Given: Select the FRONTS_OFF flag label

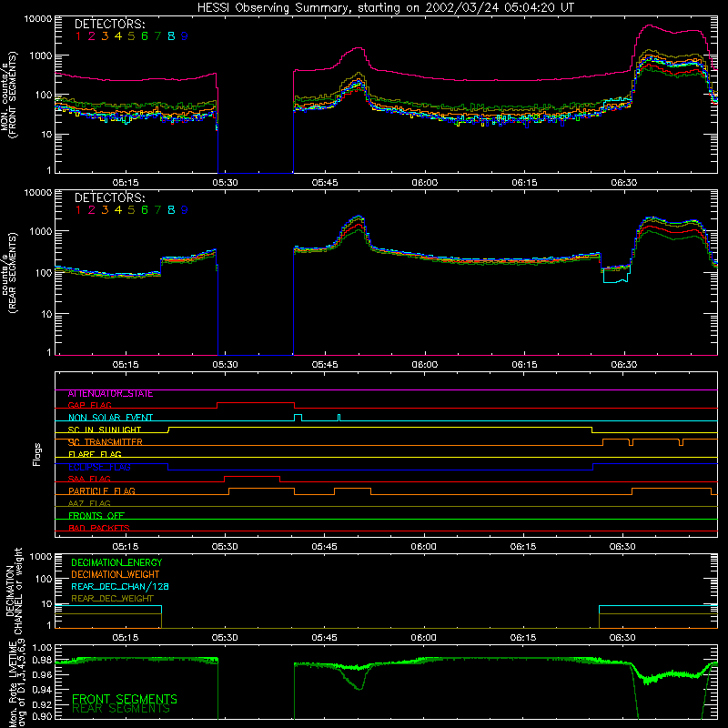Looking at the screenshot, I should tap(96, 516).
